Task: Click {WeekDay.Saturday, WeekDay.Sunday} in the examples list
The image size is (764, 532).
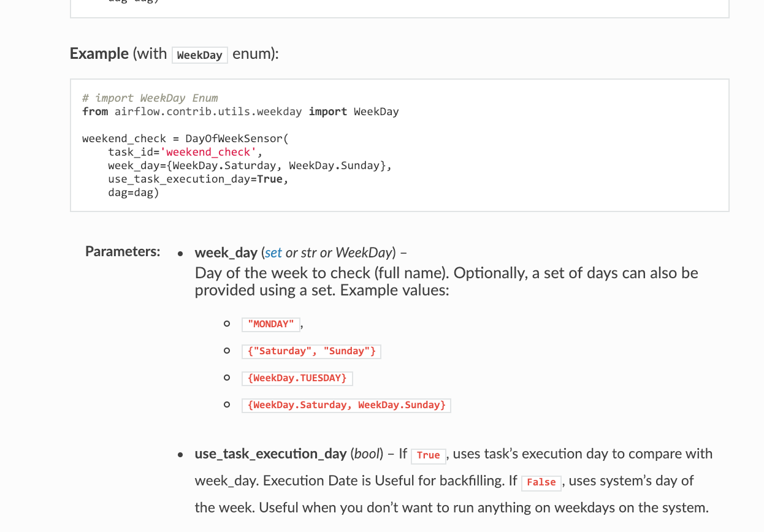Action: (x=346, y=405)
